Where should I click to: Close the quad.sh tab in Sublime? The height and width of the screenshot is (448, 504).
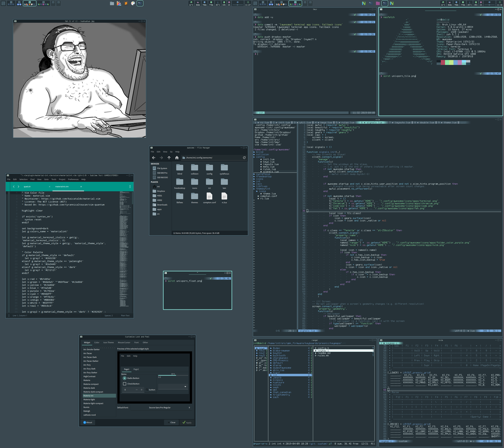click(x=50, y=187)
